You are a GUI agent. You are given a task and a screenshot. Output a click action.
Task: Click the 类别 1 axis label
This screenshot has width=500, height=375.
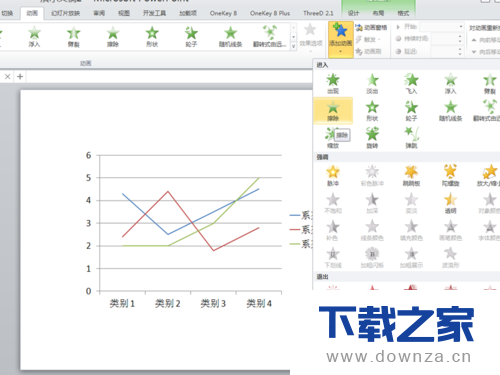122,303
